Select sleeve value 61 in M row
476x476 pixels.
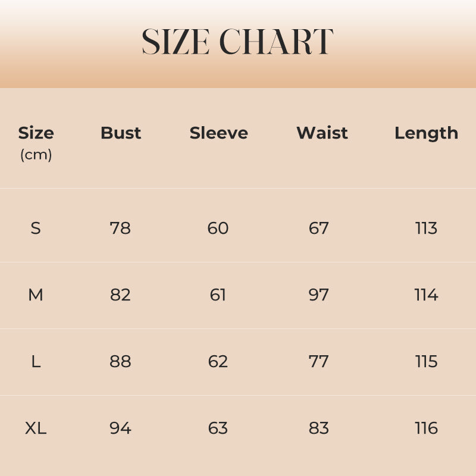218,295
